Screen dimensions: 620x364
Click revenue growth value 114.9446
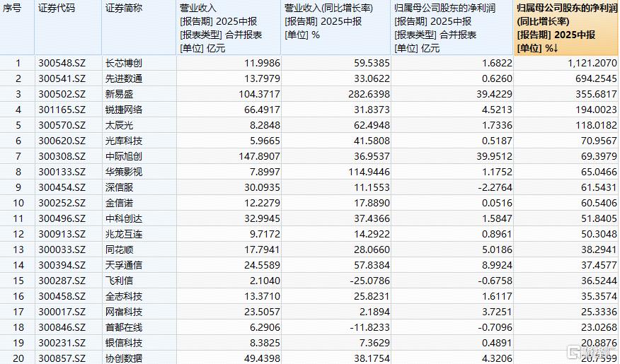(369, 172)
